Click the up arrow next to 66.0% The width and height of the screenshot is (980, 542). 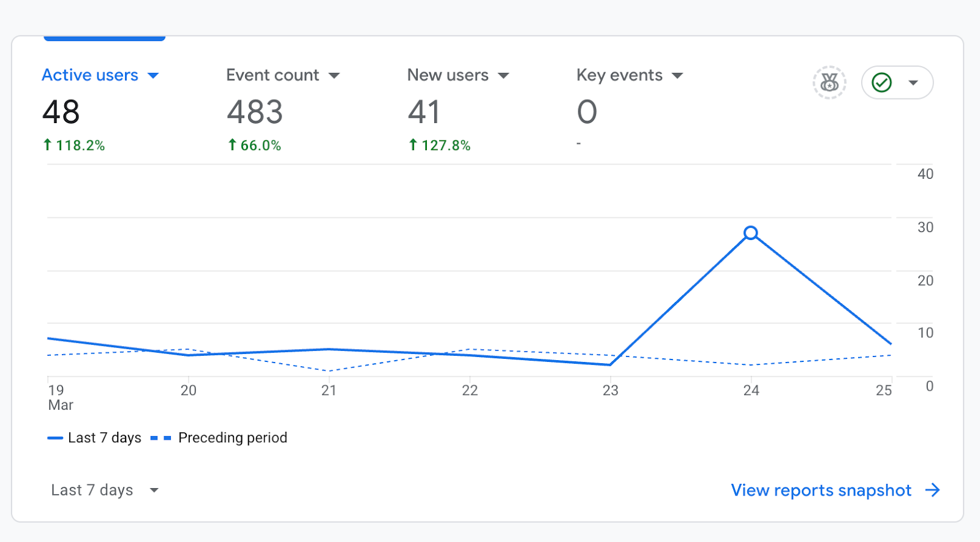232,145
